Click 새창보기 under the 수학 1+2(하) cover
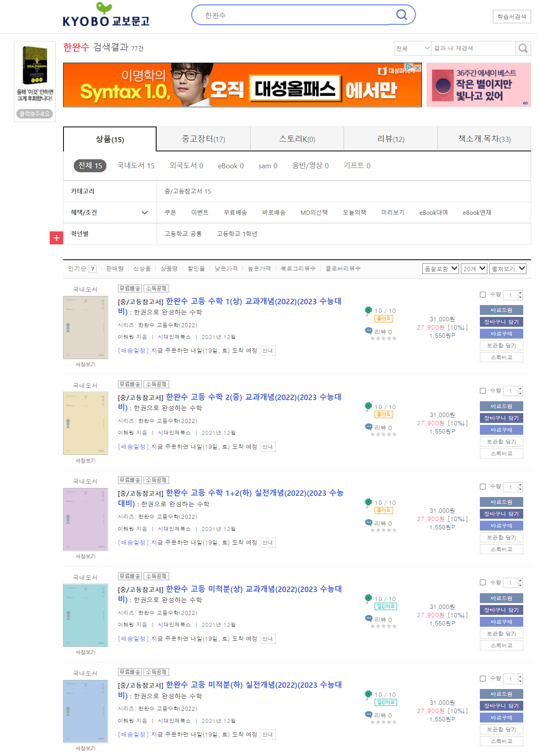The width and height of the screenshot is (539, 756). [86, 556]
